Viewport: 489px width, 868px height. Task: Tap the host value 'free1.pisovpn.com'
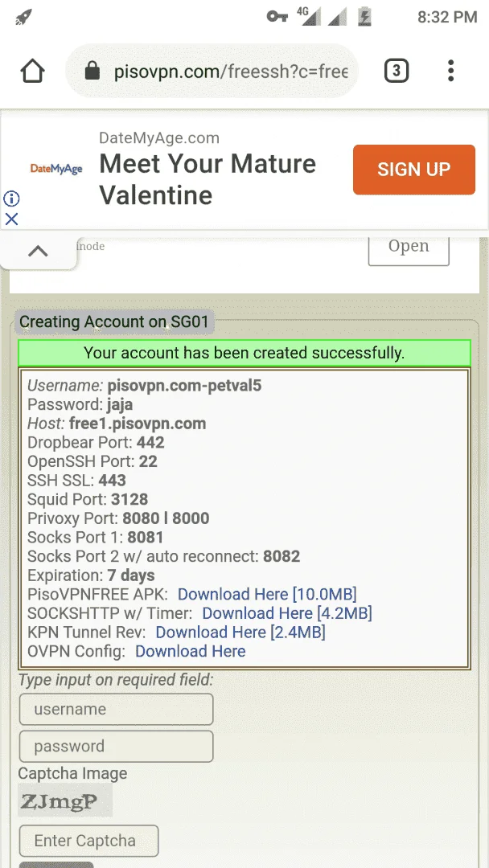click(138, 424)
